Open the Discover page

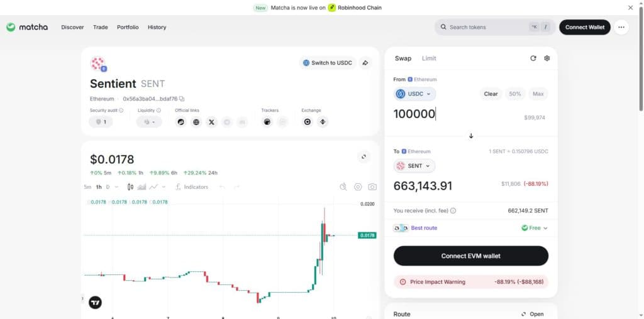pyautogui.click(x=72, y=27)
